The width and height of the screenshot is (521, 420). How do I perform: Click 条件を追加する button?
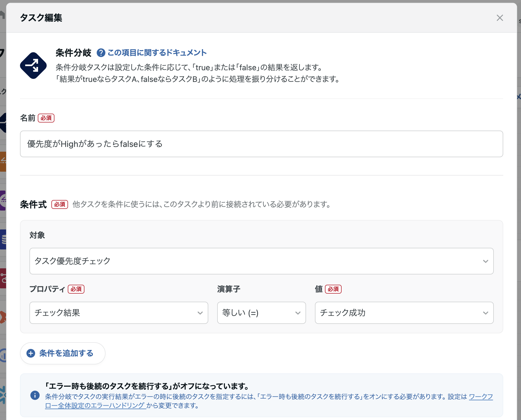[63, 353]
